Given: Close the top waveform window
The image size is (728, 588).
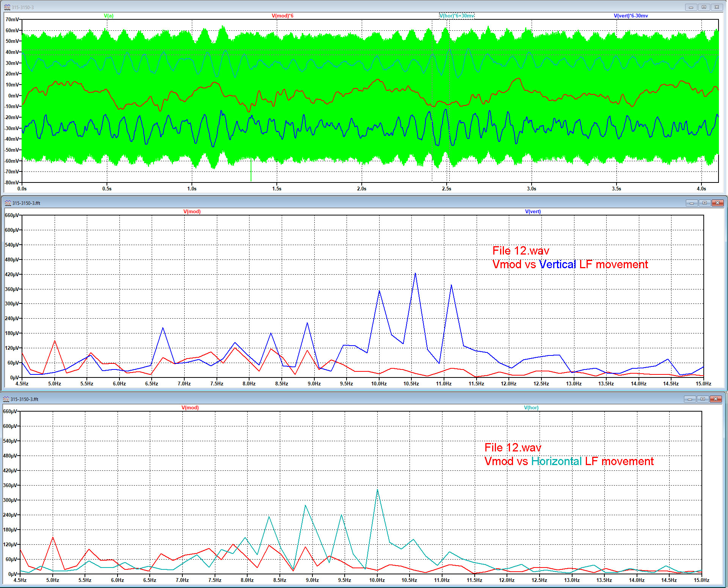Looking at the screenshot, I should click(x=717, y=7).
